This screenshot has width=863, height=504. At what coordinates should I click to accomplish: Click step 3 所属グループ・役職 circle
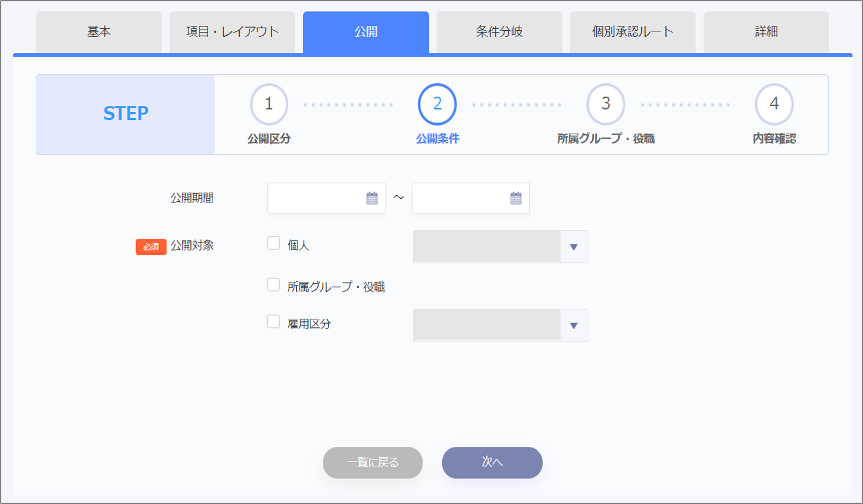[x=606, y=104]
